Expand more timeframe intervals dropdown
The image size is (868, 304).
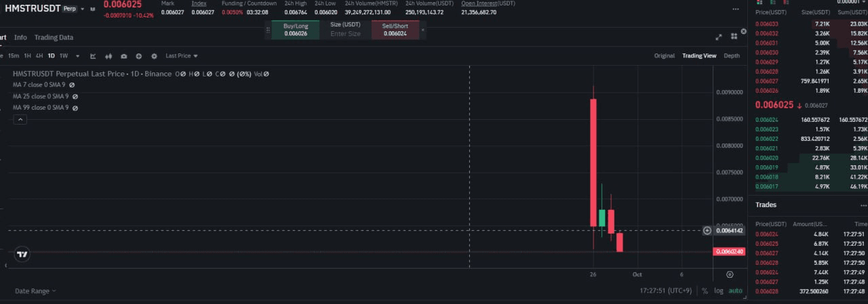click(77, 56)
